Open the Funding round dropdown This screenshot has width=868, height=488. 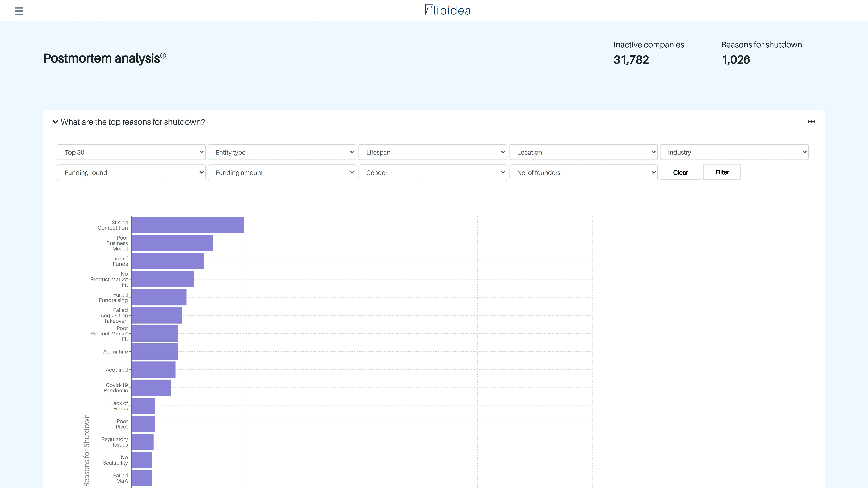[x=131, y=172]
